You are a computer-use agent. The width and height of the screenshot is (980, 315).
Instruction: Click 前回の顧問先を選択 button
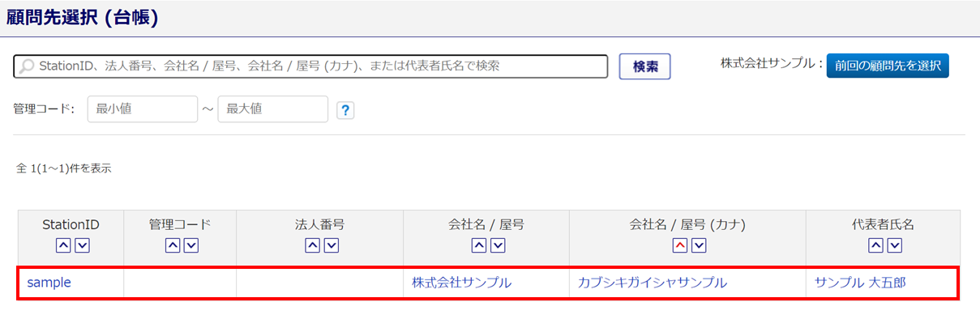(x=888, y=66)
